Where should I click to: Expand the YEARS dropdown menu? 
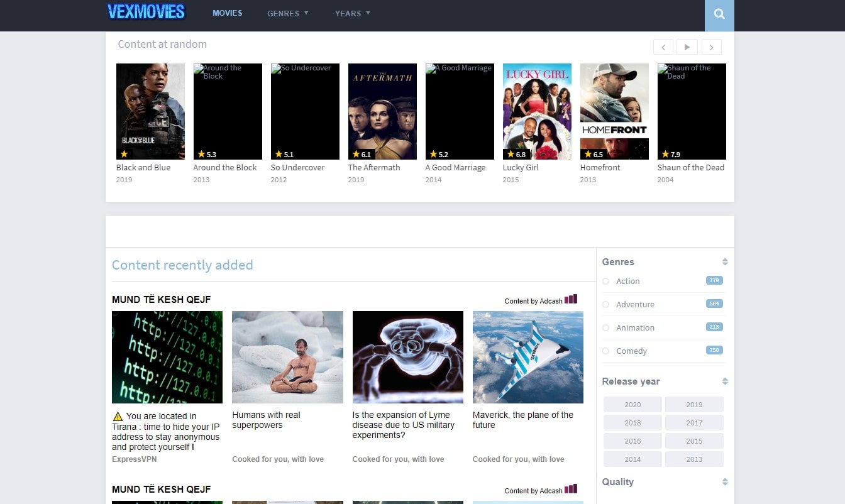[353, 13]
